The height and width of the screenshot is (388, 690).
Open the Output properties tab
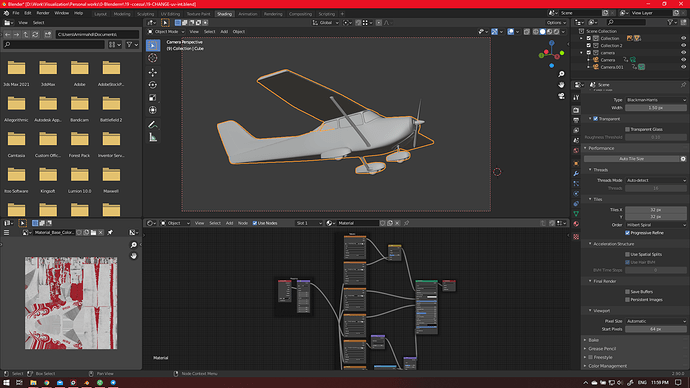(x=576, y=120)
